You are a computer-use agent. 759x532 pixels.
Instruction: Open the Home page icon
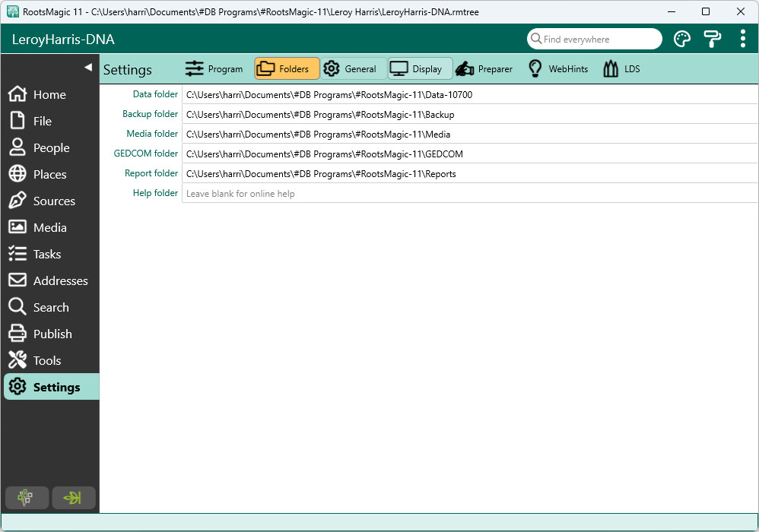coord(17,94)
